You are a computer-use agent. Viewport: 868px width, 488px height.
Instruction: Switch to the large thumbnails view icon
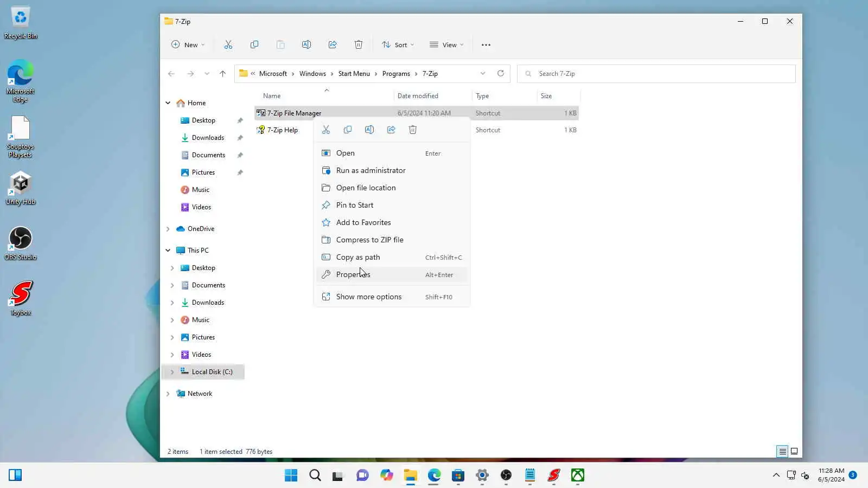794,451
